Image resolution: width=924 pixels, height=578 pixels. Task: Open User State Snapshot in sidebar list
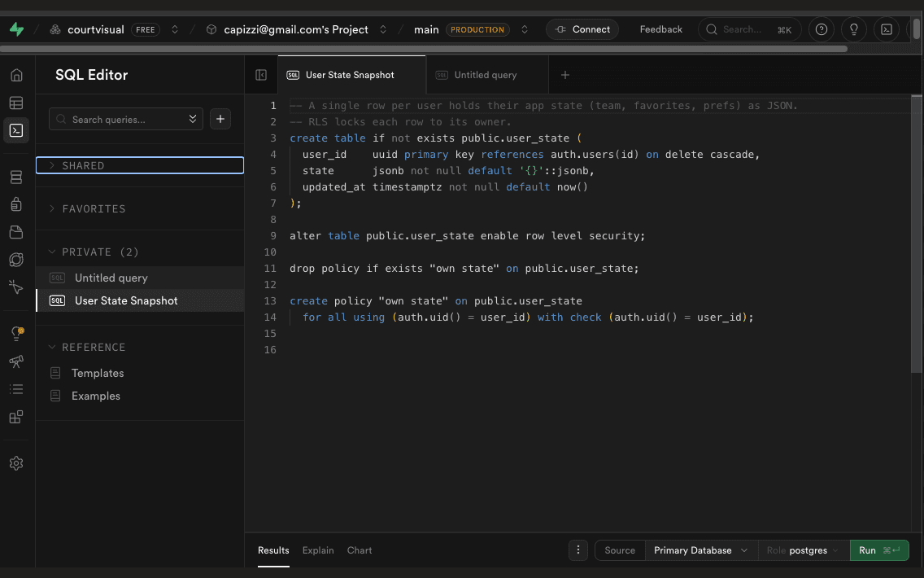tap(140, 300)
